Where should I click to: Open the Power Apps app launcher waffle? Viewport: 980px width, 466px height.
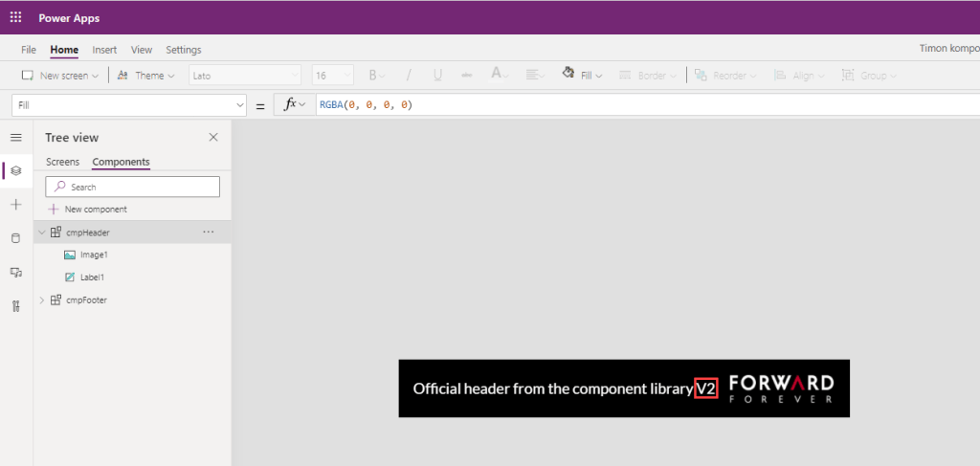(x=15, y=17)
